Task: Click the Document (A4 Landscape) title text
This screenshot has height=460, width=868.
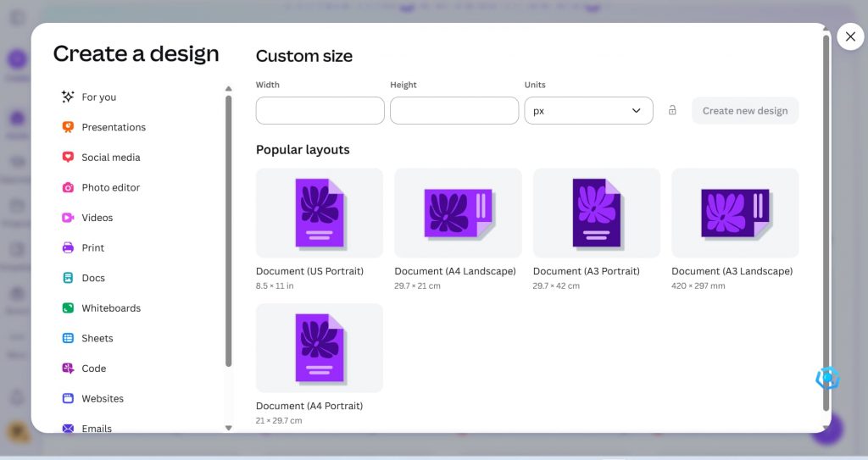Action: [455, 271]
